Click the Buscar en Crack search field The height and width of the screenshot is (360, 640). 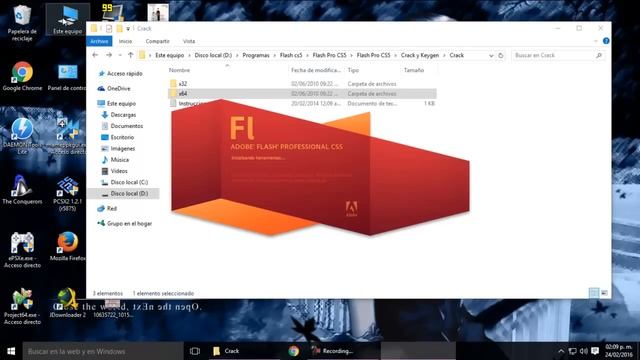click(557, 55)
